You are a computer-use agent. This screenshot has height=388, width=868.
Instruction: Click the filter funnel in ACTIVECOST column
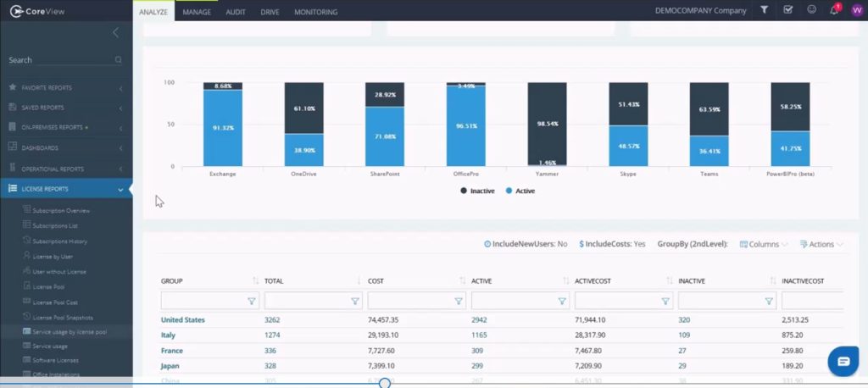coord(665,301)
